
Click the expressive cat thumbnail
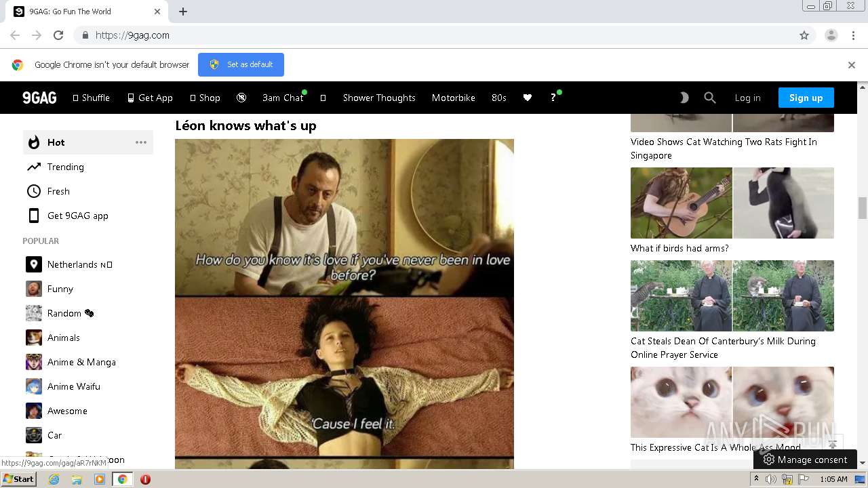point(732,402)
